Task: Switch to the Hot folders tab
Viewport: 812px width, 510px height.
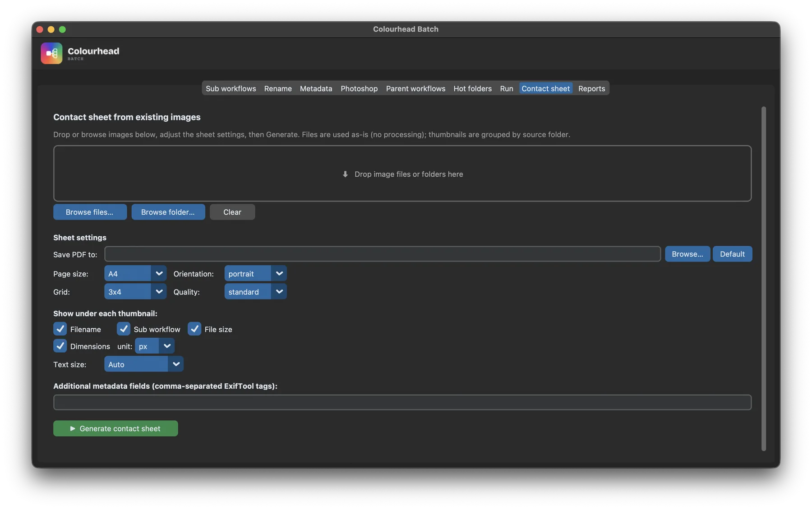Action: click(x=472, y=88)
